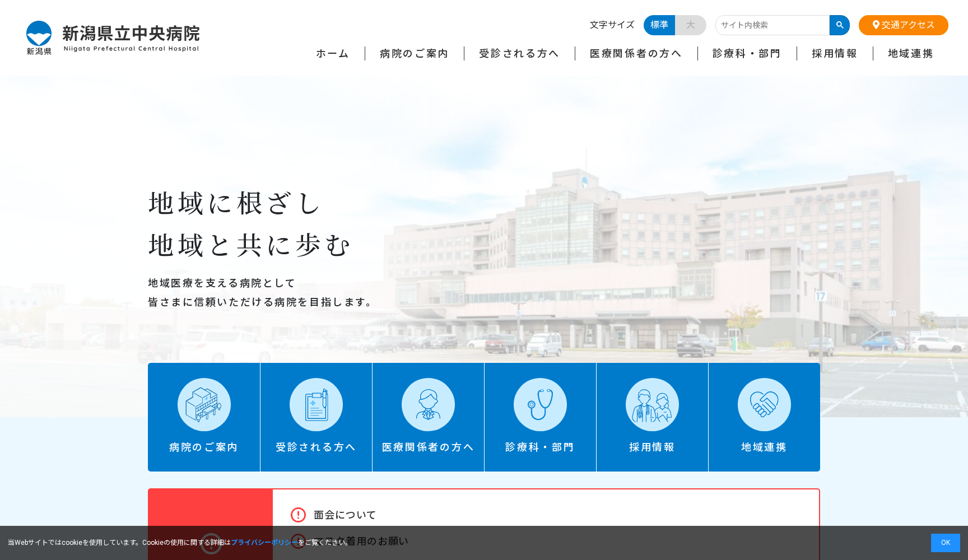The width and height of the screenshot is (968, 560).
Task: Dismiss cookie notice with OK button
Action: [946, 542]
